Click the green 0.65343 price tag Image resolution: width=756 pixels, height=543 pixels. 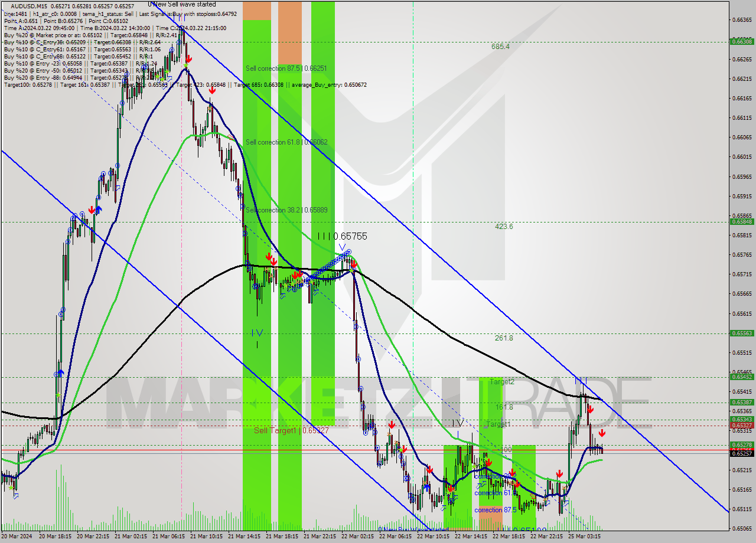click(742, 419)
